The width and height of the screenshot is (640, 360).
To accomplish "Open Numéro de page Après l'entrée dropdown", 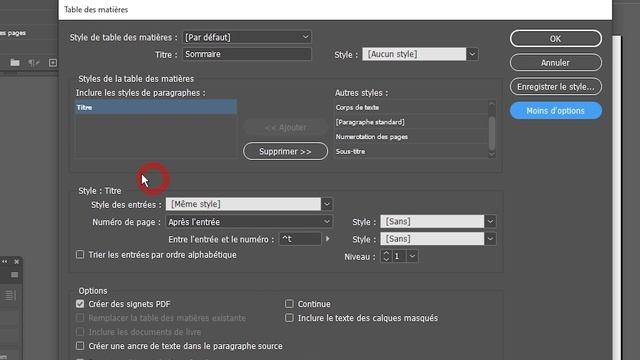I will coord(249,222).
